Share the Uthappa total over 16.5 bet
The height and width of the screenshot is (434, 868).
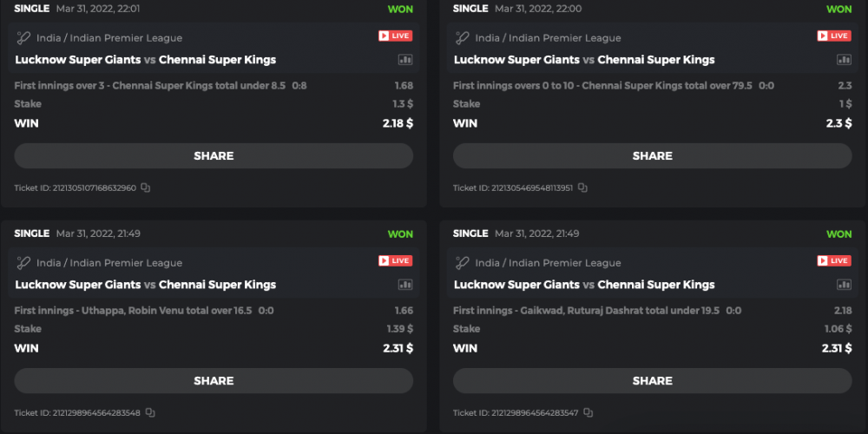click(214, 381)
